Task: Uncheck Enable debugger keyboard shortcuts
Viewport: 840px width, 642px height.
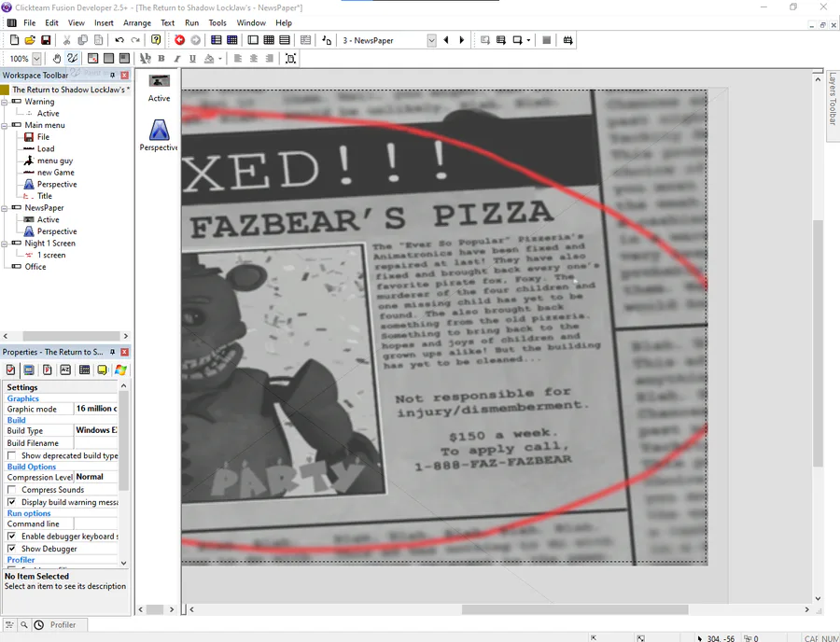Action: coord(11,536)
